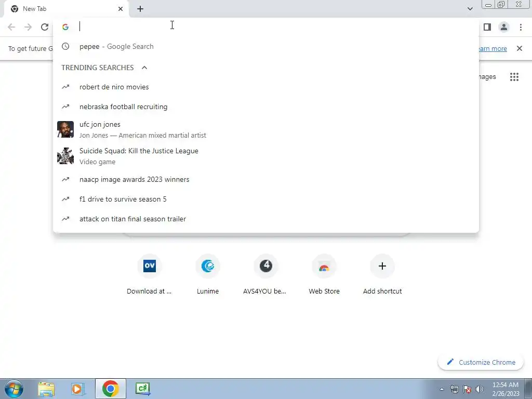The height and width of the screenshot is (399, 532).
Task: Choose nebraska football recruiting suggestion
Action: click(x=266, y=107)
